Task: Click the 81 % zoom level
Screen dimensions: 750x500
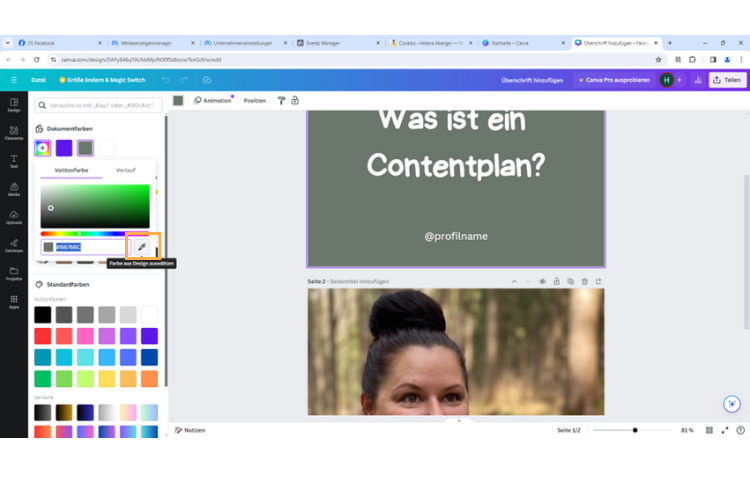Action: point(687,430)
